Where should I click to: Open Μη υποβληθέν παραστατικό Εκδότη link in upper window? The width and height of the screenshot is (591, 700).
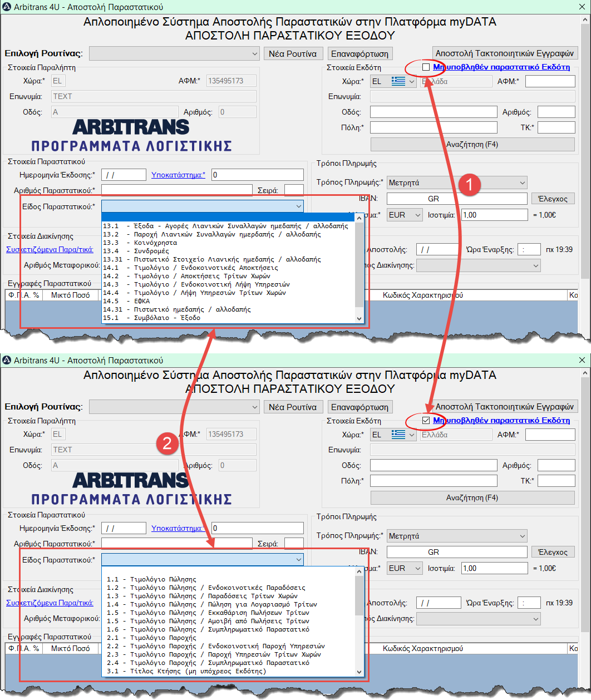pyautogui.click(x=501, y=67)
